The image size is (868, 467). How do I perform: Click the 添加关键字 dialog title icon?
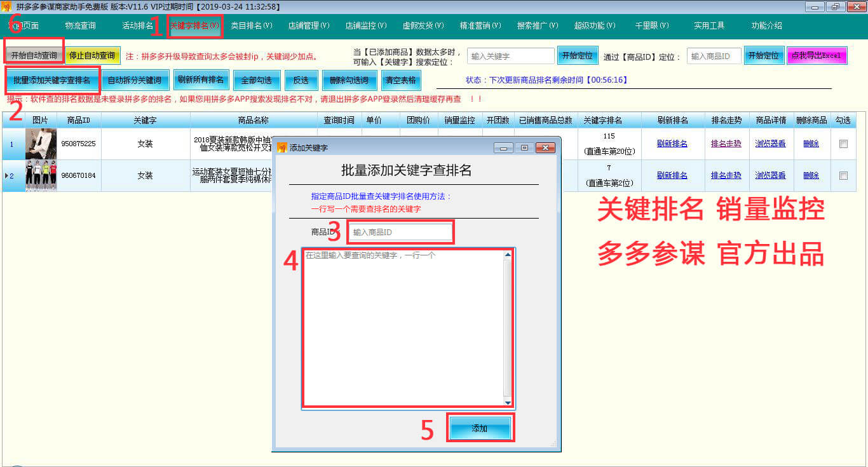tap(282, 147)
